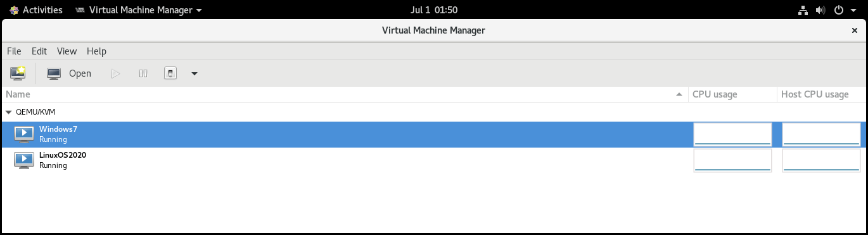
Task: Open the Edit menu
Action: 39,51
